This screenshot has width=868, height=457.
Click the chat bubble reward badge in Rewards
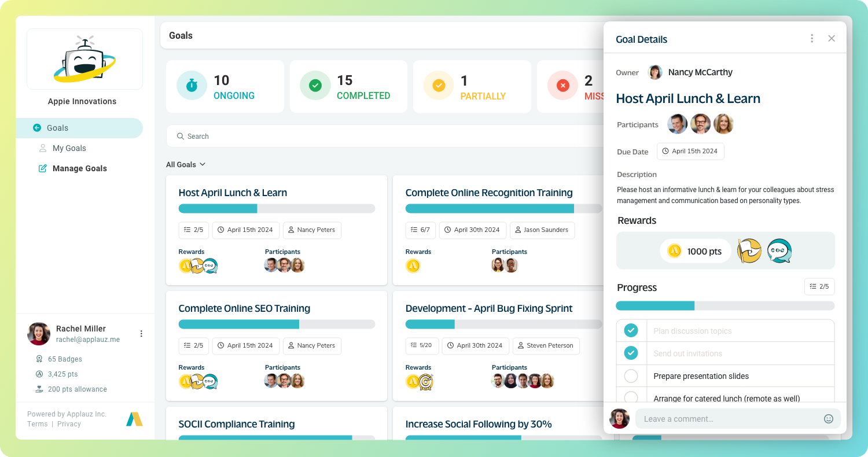779,251
